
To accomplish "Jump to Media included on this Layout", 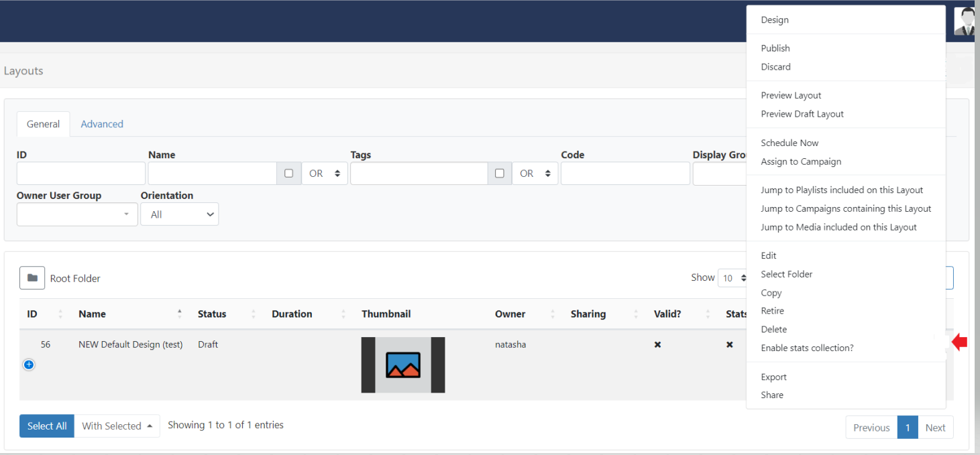I will [x=838, y=227].
